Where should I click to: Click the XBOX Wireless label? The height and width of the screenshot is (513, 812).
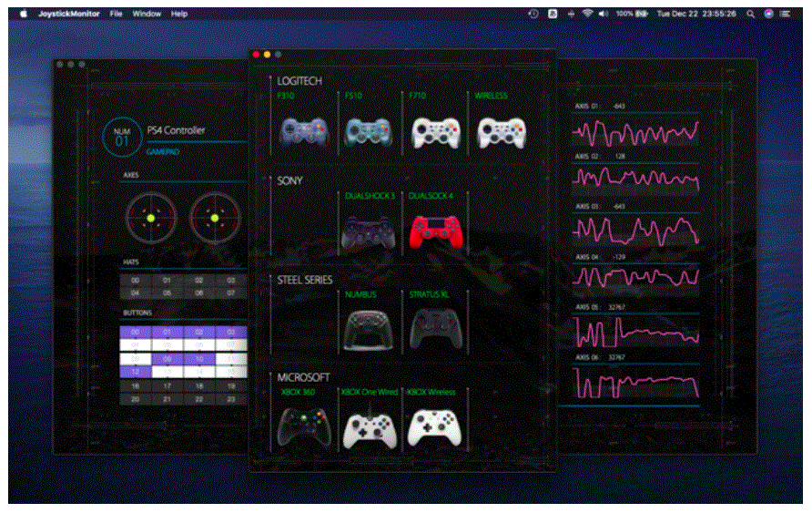[431, 392]
